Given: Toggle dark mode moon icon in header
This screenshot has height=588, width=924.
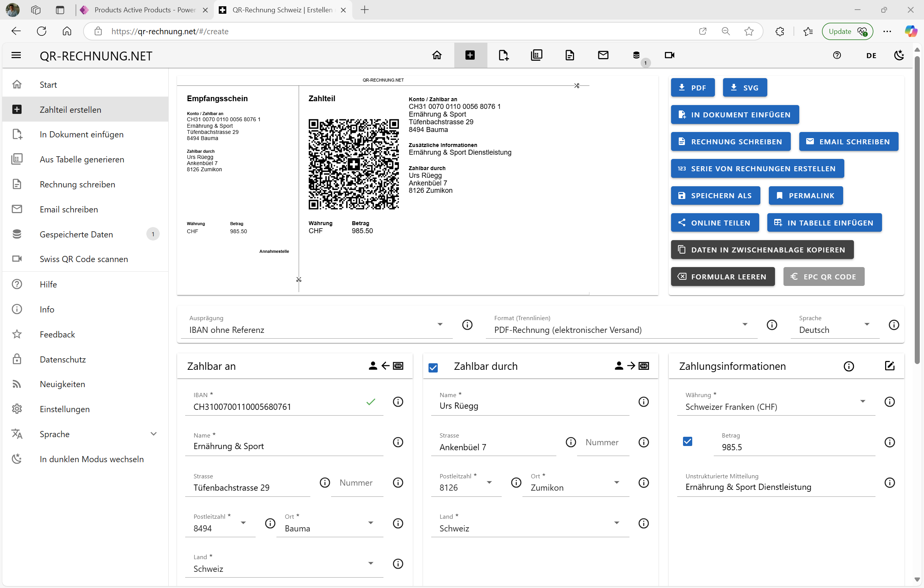Looking at the screenshot, I should [899, 55].
